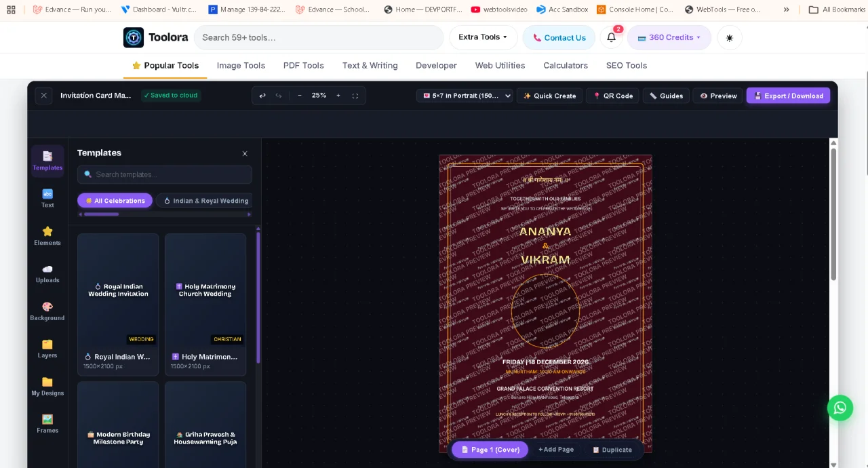Select the ANANYA name text on card
868x468 pixels.
click(545, 231)
